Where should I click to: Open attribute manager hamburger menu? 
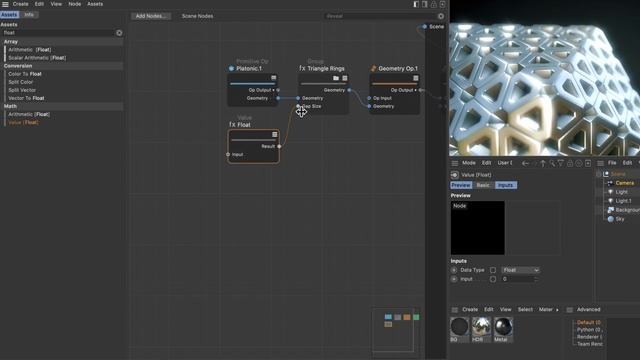tap(454, 163)
